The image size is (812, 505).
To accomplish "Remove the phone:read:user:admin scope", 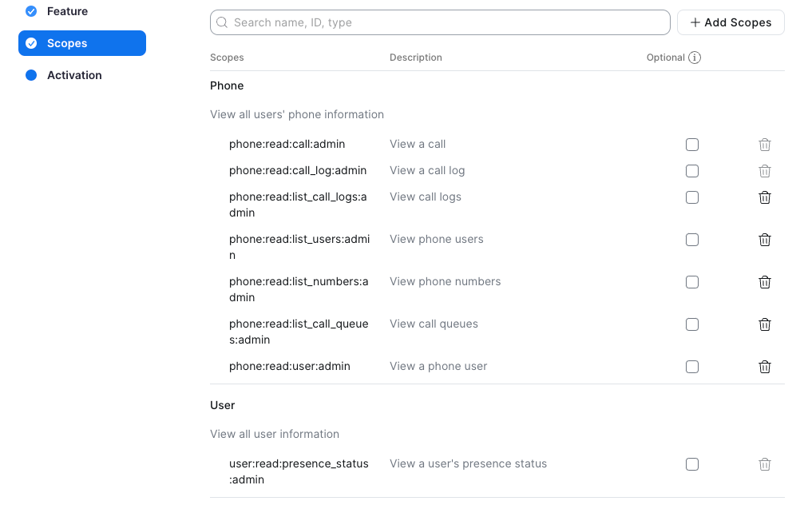I will click(x=764, y=367).
